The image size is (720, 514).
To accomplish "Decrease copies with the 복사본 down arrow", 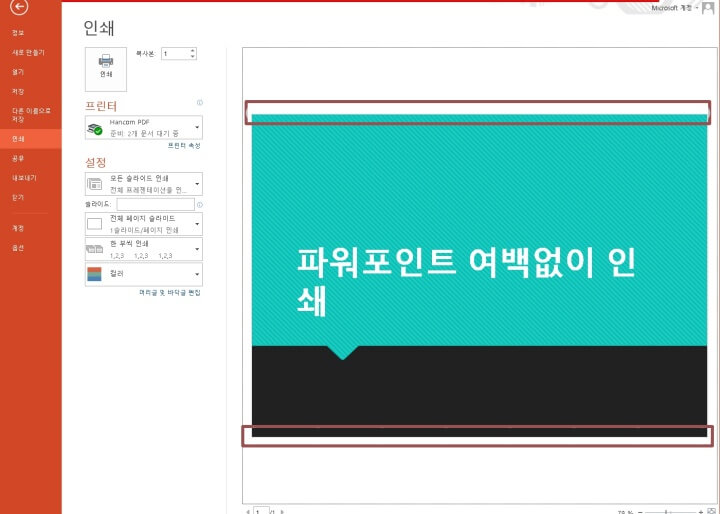I will 193,56.
